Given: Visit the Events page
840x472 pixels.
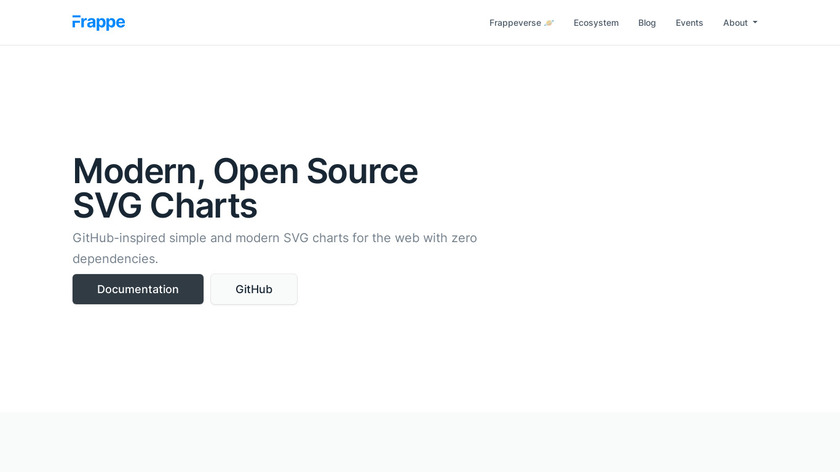Looking at the screenshot, I should click(689, 23).
